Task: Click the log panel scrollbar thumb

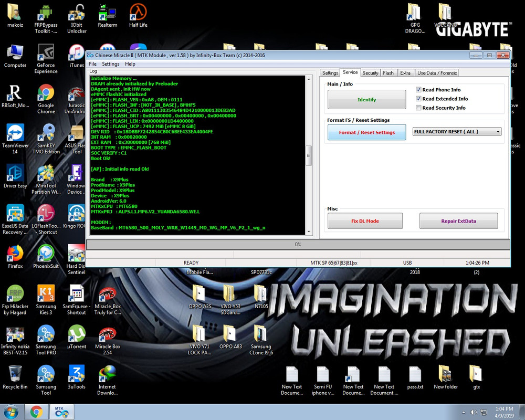Action: 309,155
